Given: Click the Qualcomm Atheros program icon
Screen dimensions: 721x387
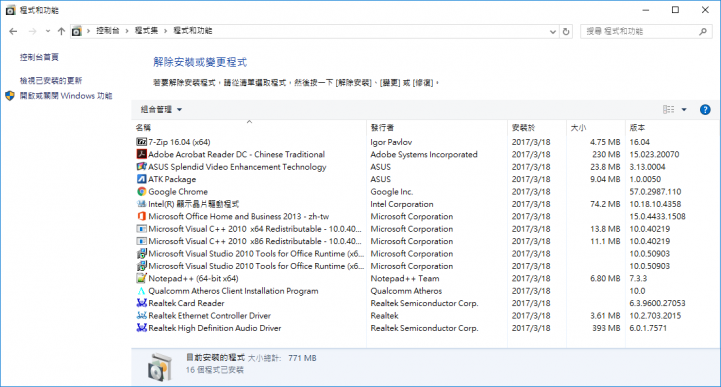Looking at the screenshot, I should click(142, 291).
